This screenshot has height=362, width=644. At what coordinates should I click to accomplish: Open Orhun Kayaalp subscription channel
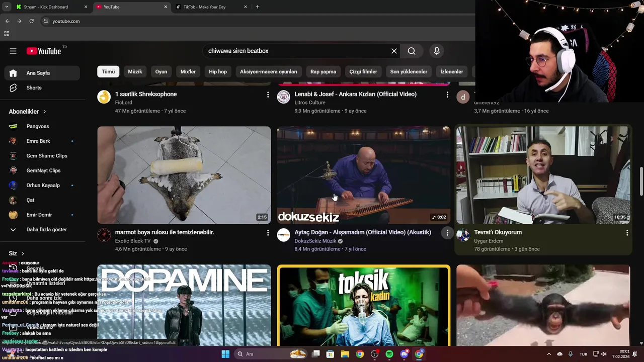point(42,186)
